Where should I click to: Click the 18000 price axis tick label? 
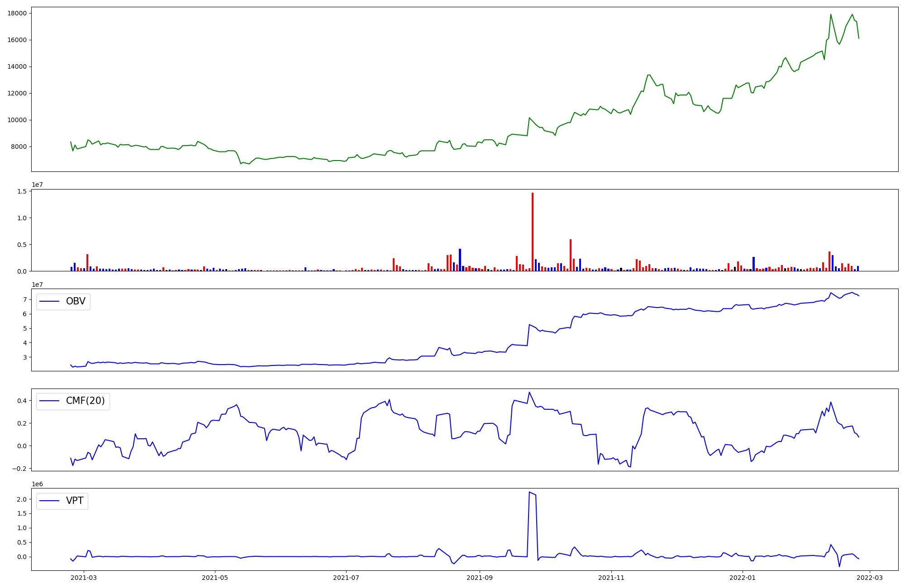[x=17, y=13]
